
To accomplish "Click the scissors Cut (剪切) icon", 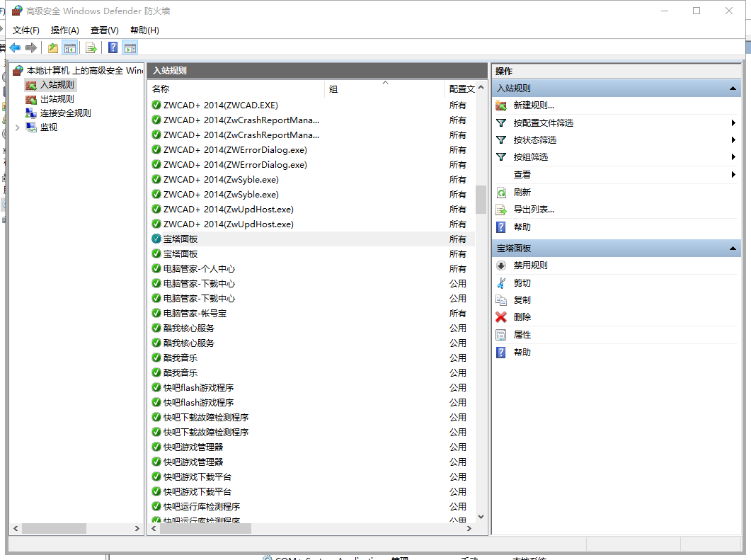I will [x=501, y=283].
